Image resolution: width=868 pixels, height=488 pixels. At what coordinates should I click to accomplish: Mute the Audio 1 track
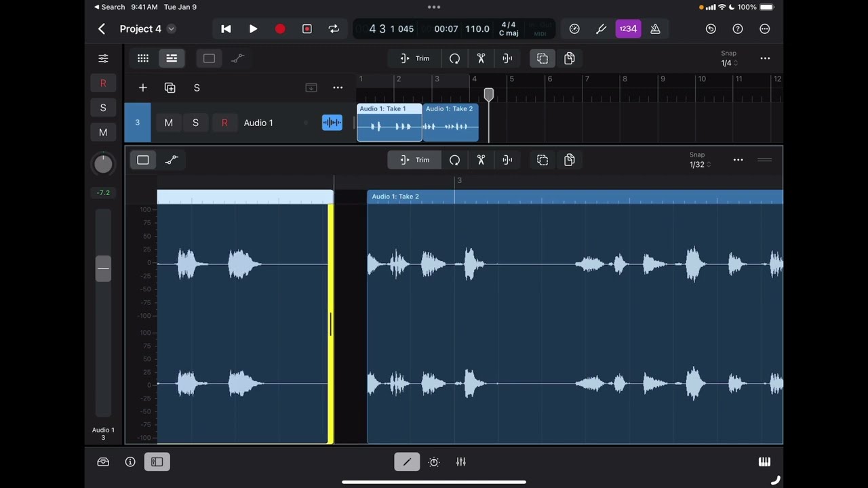pos(169,123)
